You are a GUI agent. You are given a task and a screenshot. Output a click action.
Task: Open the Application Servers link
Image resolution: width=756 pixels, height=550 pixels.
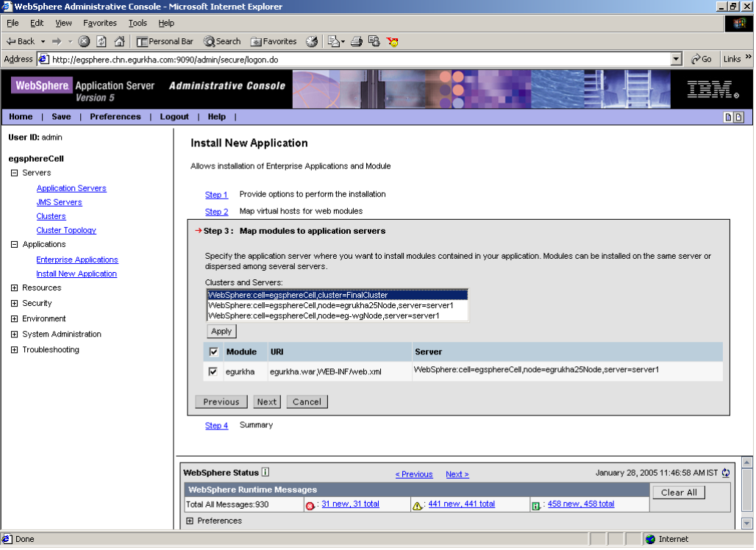coord(71,188)
